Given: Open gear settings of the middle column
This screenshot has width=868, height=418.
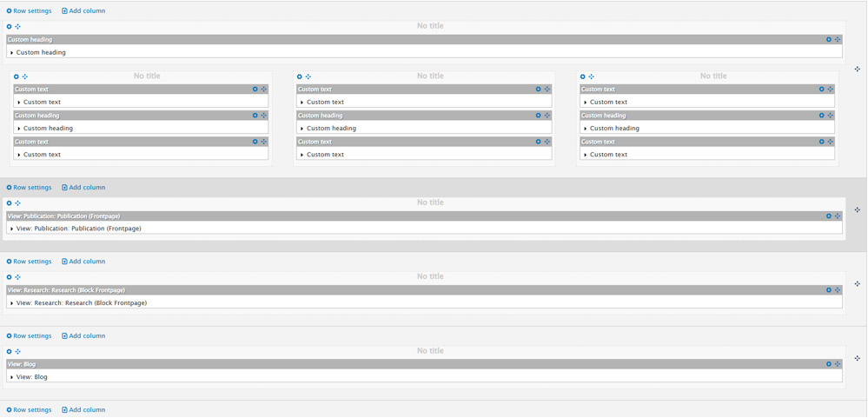Looking at the screenshot, I should (300, 76).
